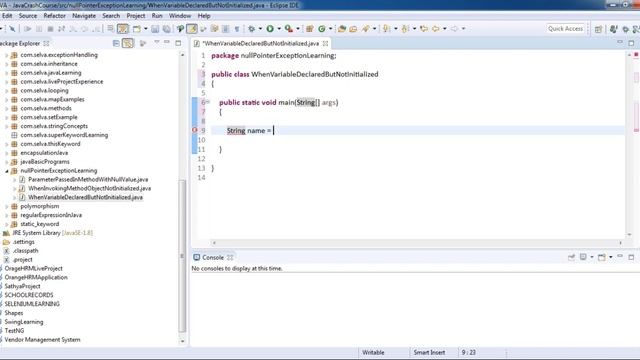Open the Source menu
This screenshot has height=360, width=640.
click(28, 16)
